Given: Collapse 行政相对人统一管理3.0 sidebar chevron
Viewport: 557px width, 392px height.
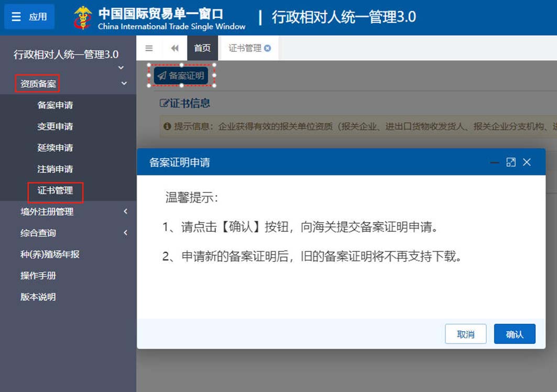Looking at the screenshot, I should 121,68.
